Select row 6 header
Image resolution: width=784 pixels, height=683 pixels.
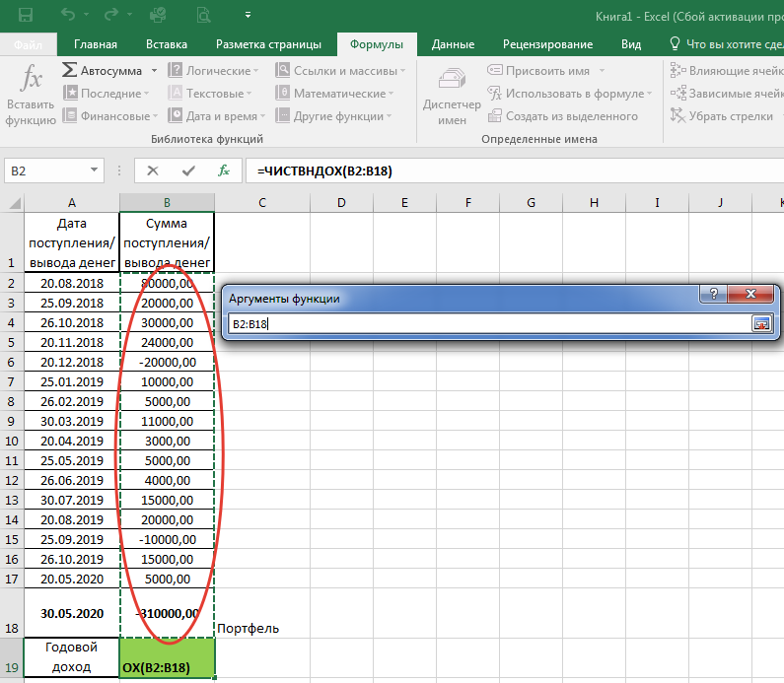click(x=12, y=363)
